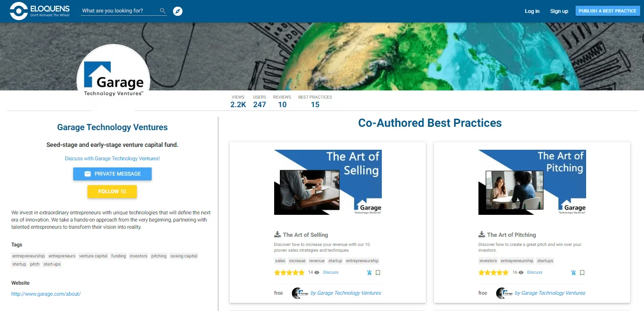
Task: Bookmark The Art of Selling
Action: (x=378, y=273)
